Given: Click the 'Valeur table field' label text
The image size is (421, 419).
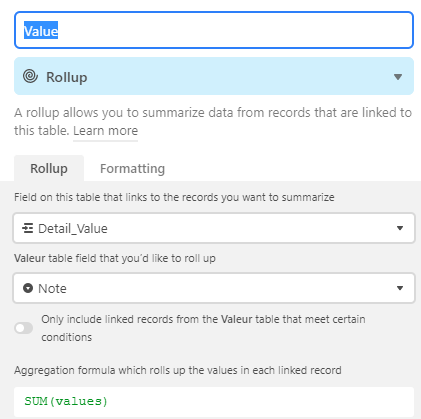Looking at the screenshot, I should (115, 258).
